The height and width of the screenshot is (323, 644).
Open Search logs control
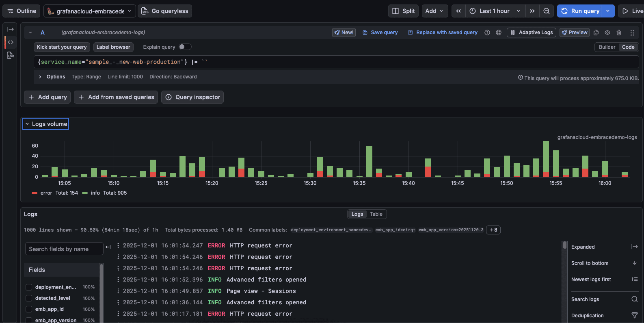(605, 299)
